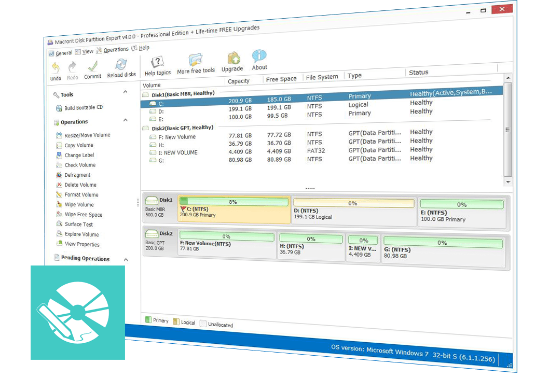Click the Logical legend color swatch

tap(176, 321)
